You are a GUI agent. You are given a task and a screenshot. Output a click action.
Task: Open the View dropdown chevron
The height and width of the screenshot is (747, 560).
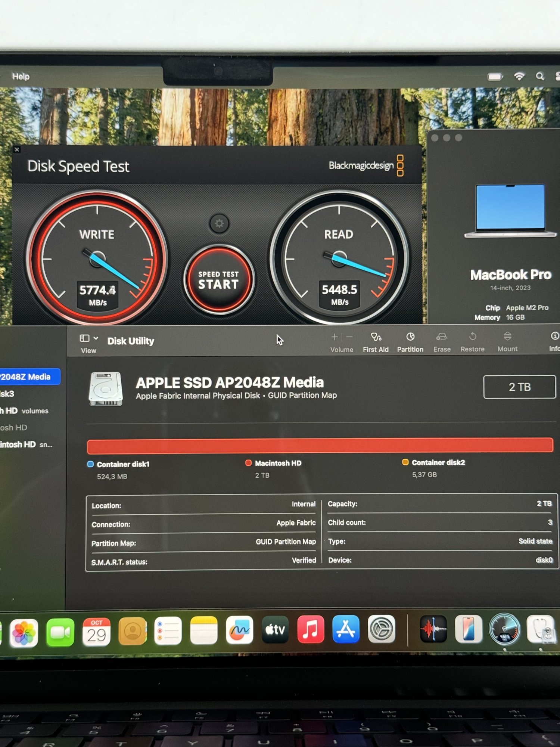[96, 338]
